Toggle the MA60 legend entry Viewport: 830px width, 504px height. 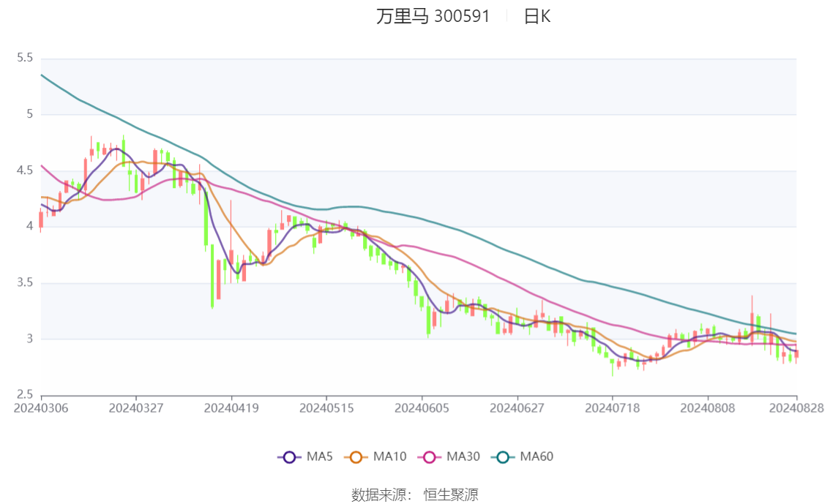point(523,456)
